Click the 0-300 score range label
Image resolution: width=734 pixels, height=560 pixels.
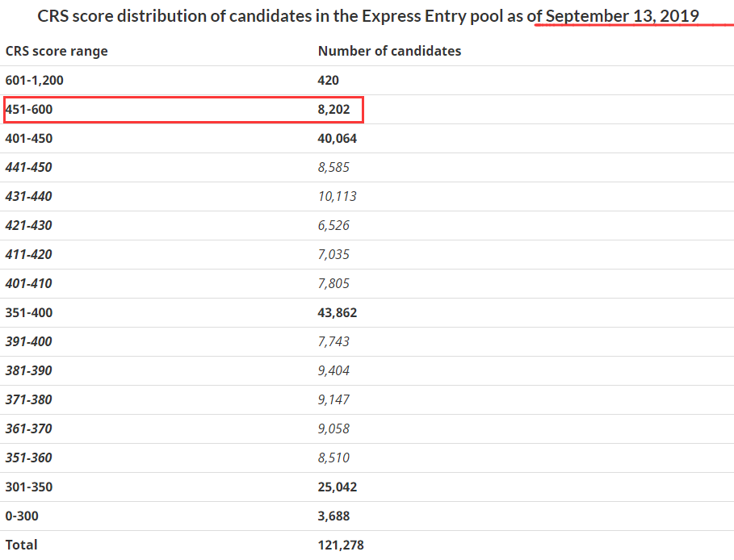[22, 516]
